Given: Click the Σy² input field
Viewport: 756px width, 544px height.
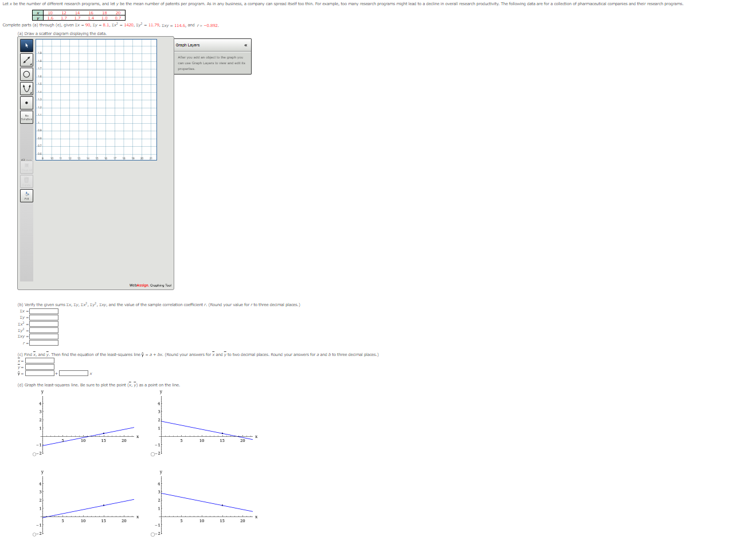Looking at the screenshot, I should pyautogui.click(x=44, y=330).
